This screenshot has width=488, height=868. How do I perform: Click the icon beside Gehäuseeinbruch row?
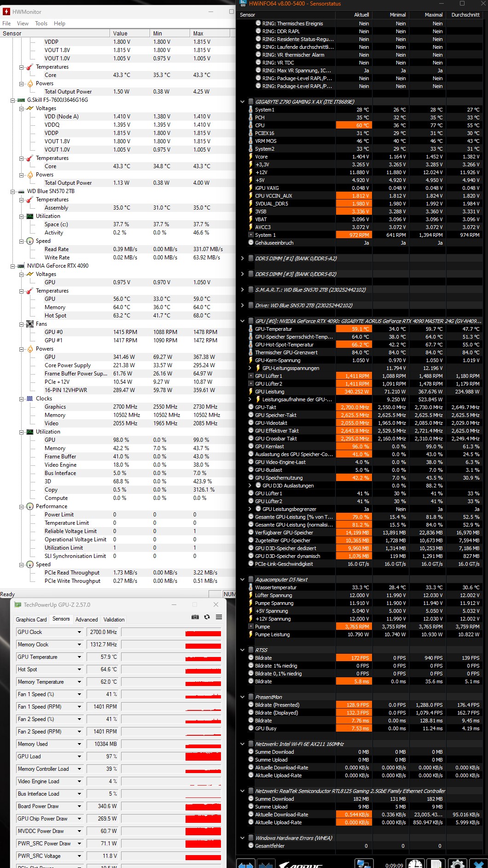click(251, 242)
